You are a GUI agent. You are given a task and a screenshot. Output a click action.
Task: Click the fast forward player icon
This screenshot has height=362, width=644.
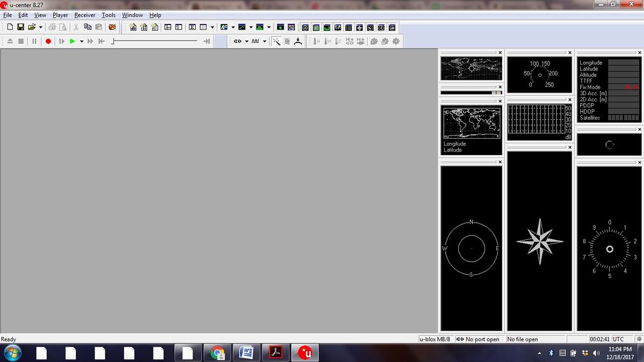(x=90, y=41)
